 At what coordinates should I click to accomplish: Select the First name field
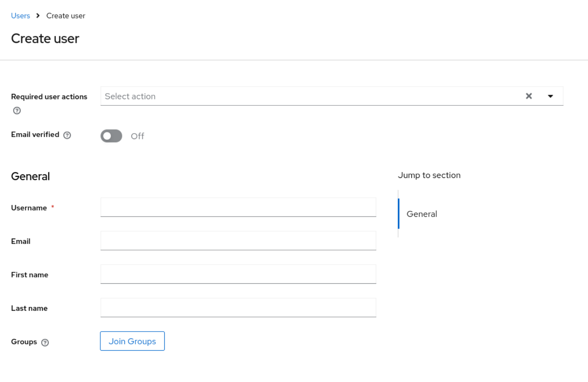pyautogui.click(x=238, y=274)
